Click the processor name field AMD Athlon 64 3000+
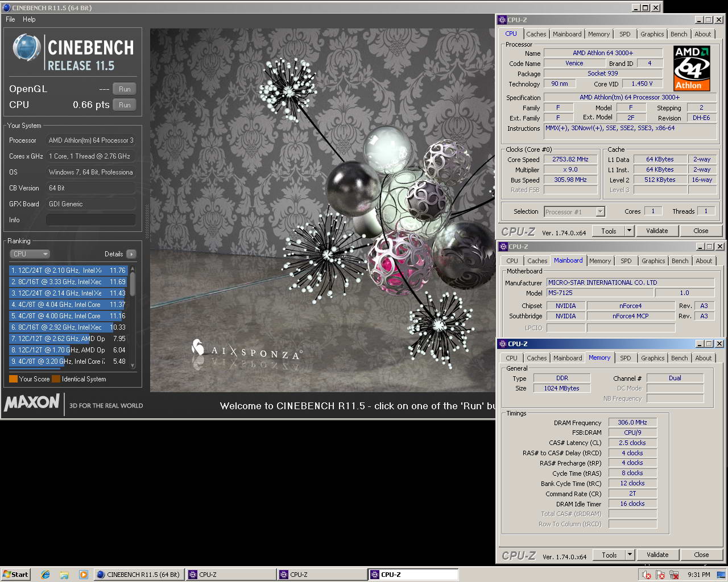The height and width of the screenshot is (582, 728). (x=603, y=53)
